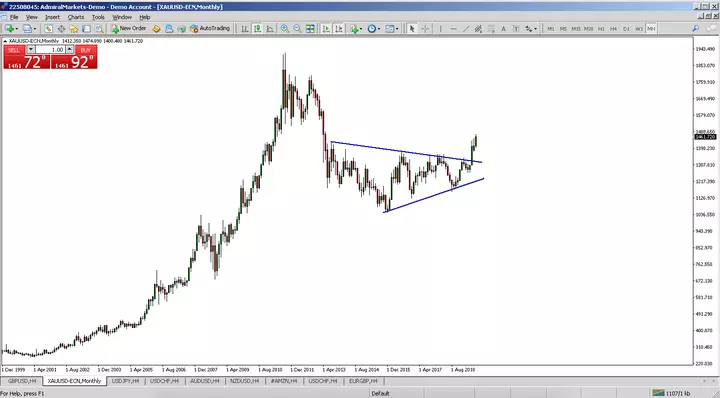Switch chart to Bar Chart mode

tap(245, 28)
